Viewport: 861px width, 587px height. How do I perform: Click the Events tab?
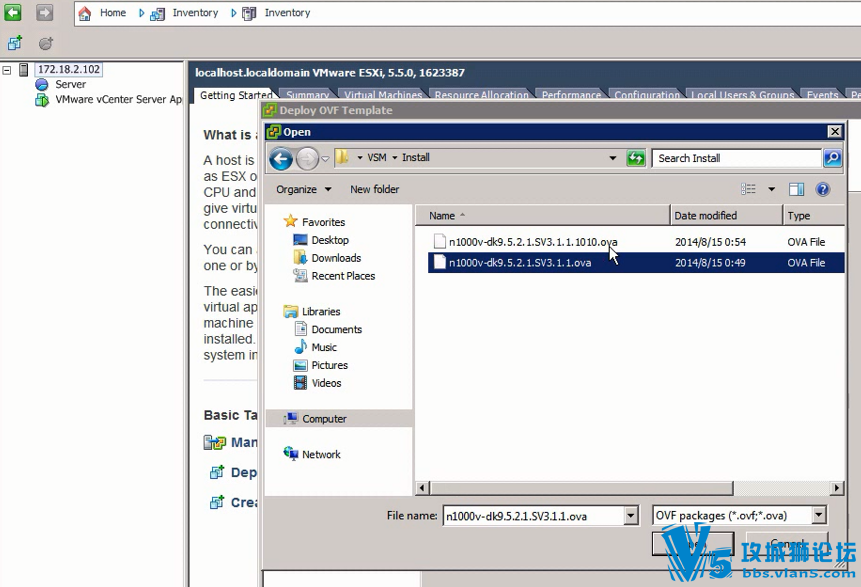tap(822, 96)
